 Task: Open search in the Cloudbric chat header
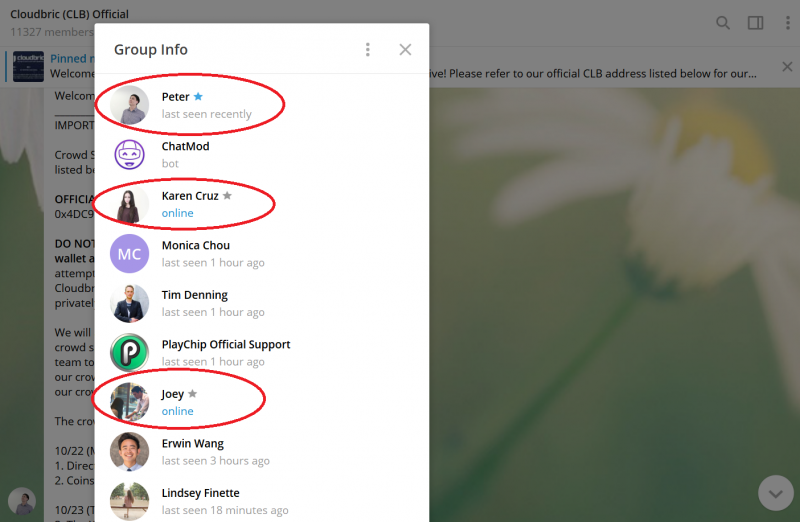click(x=722, y=23)
